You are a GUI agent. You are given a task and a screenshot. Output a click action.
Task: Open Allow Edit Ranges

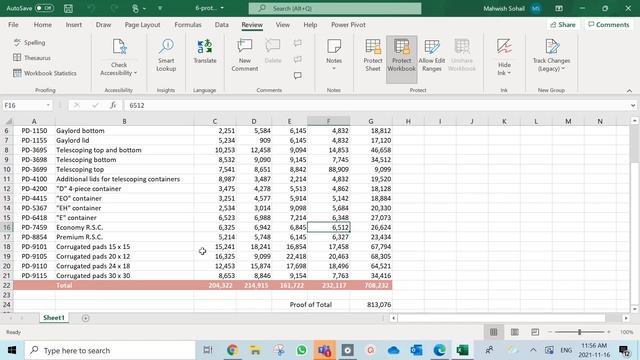pyautogui.click(x=431, y=55)
